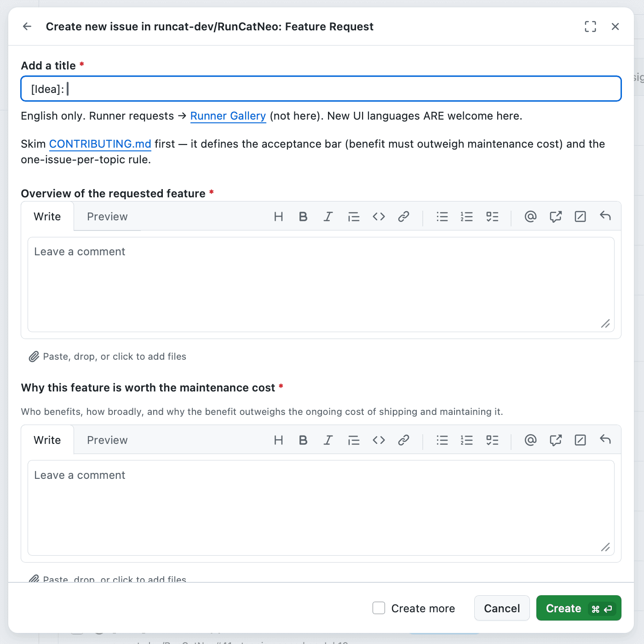Insert quote in maintenance cost editor

pyautogui.click(x=353, y=440)
